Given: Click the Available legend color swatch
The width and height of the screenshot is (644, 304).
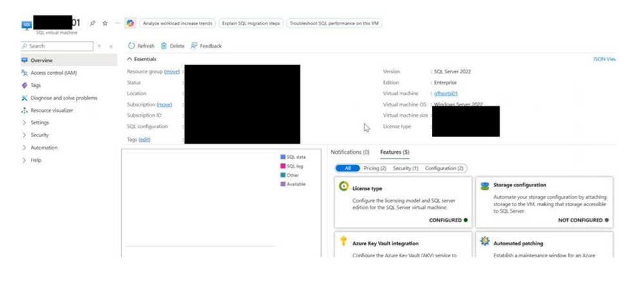Looking at the screenshot, I should (283, 184).
